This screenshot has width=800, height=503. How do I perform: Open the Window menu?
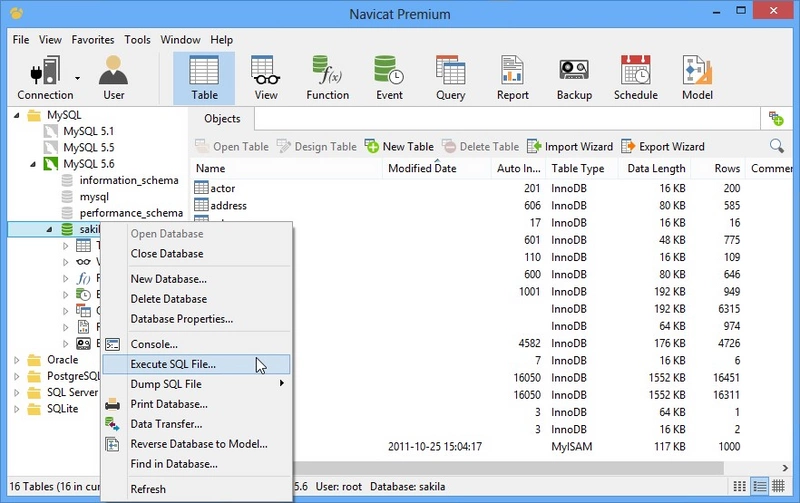pyautogui.click(x=180, y=40)
